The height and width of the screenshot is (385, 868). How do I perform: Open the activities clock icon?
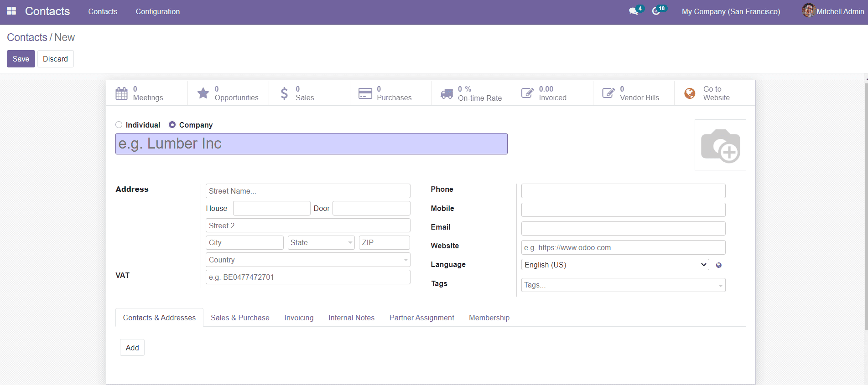point(656,11)
